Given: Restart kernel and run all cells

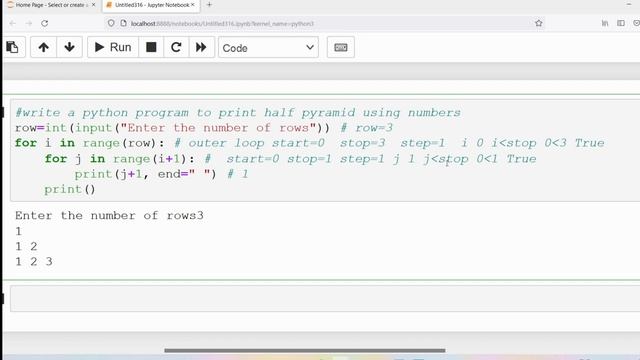Looking at the screenshot, I should coord(201,47).
